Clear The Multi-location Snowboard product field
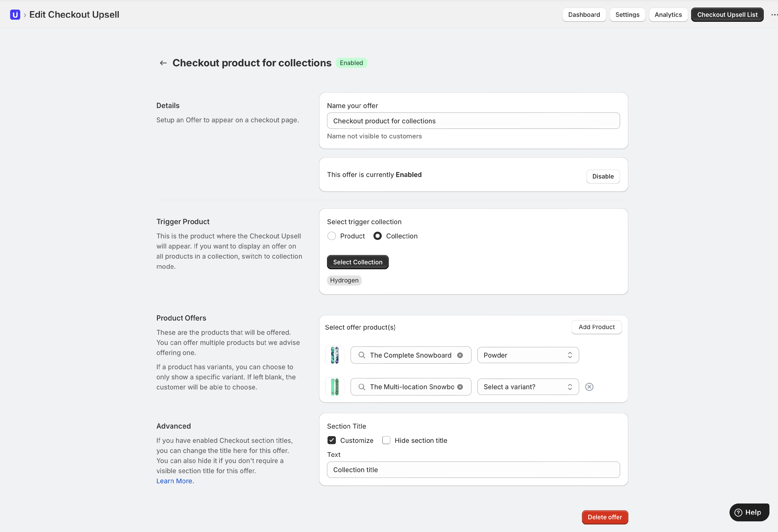Image resolution: width=778 pixels, height=532 pixels. point(460,387)
